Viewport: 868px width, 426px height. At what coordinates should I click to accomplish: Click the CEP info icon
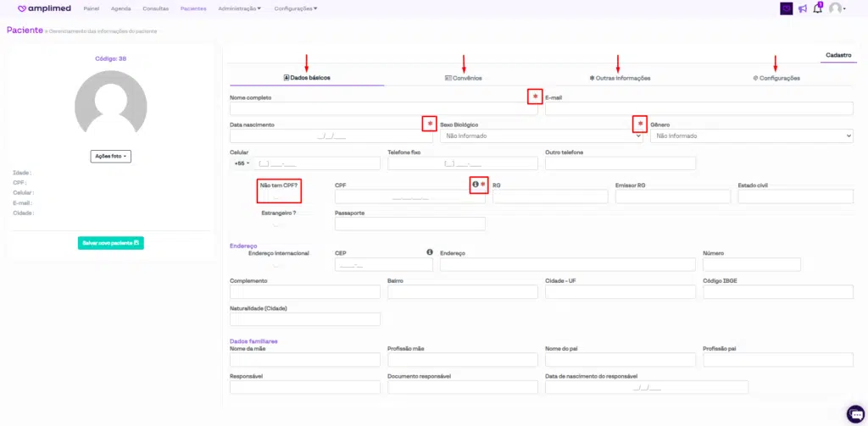tap(430, 252)
